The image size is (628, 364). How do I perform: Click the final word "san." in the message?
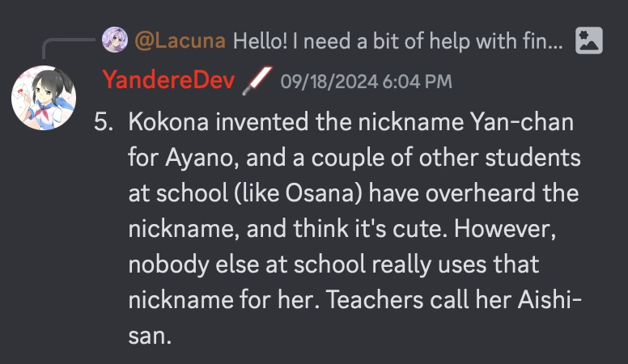click(150, 332)
